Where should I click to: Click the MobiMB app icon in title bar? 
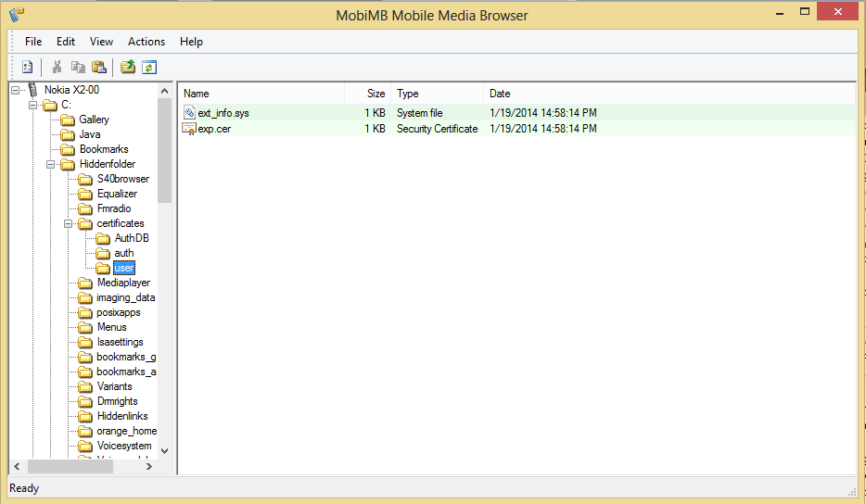pos(17,14)
